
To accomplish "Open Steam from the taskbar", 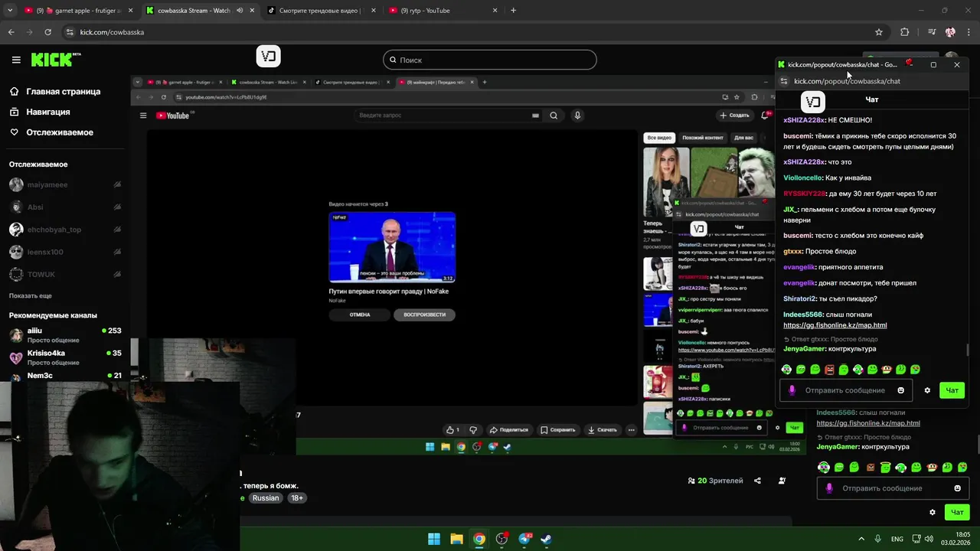I will pos(546,539).
